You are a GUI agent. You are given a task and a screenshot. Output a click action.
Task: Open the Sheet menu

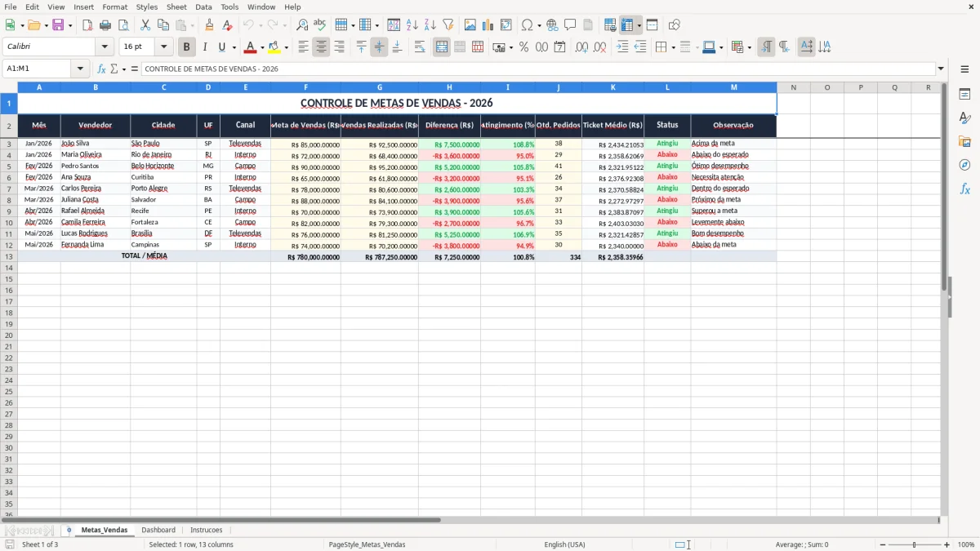click(176, 7)
